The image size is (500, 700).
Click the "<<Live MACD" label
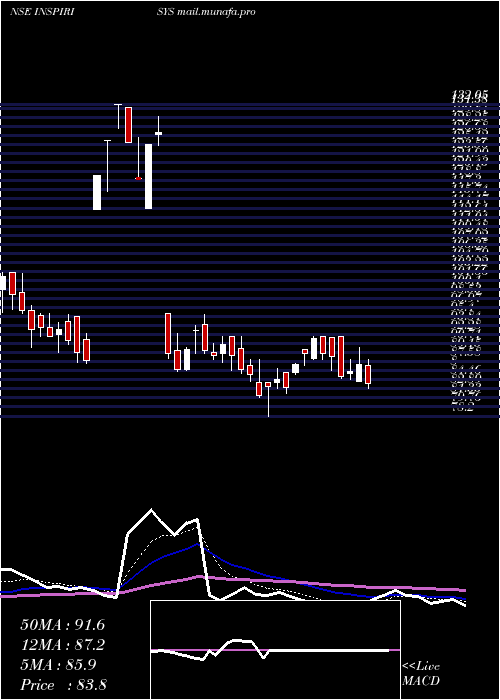(421, 673)
